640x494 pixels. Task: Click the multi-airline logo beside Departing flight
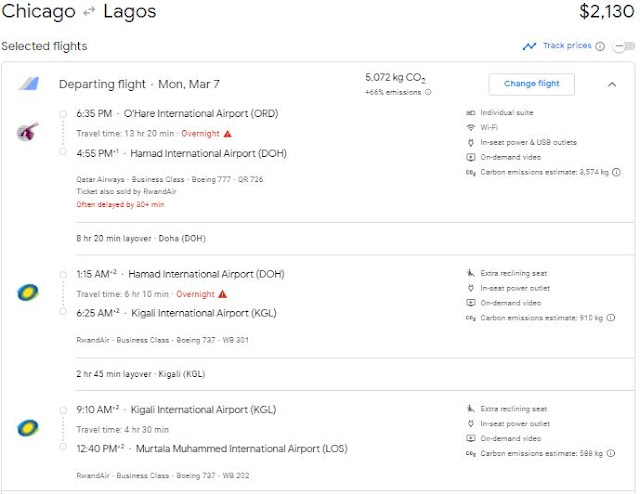tap(27, 84)
